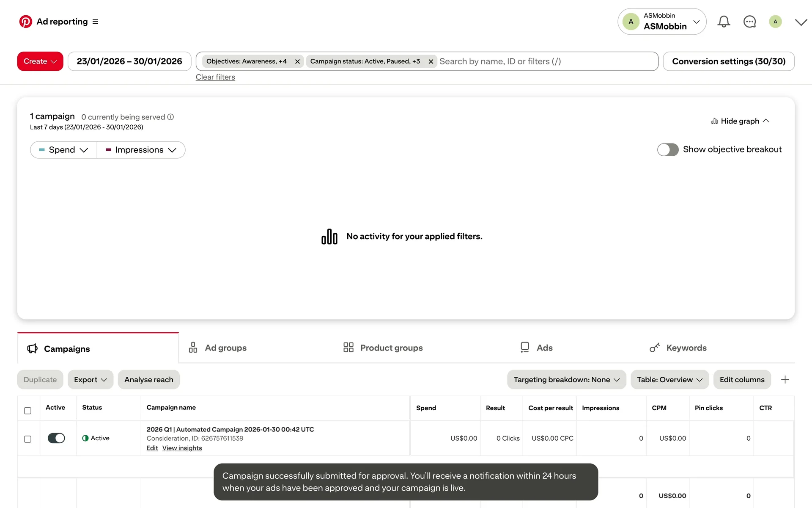Open the notifications bell
This screenshot has width=812, height=508.
click(724, 22)
